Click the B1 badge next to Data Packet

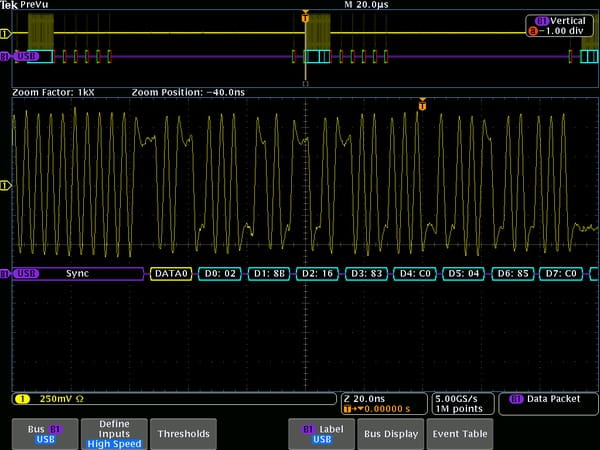point(516,399)
